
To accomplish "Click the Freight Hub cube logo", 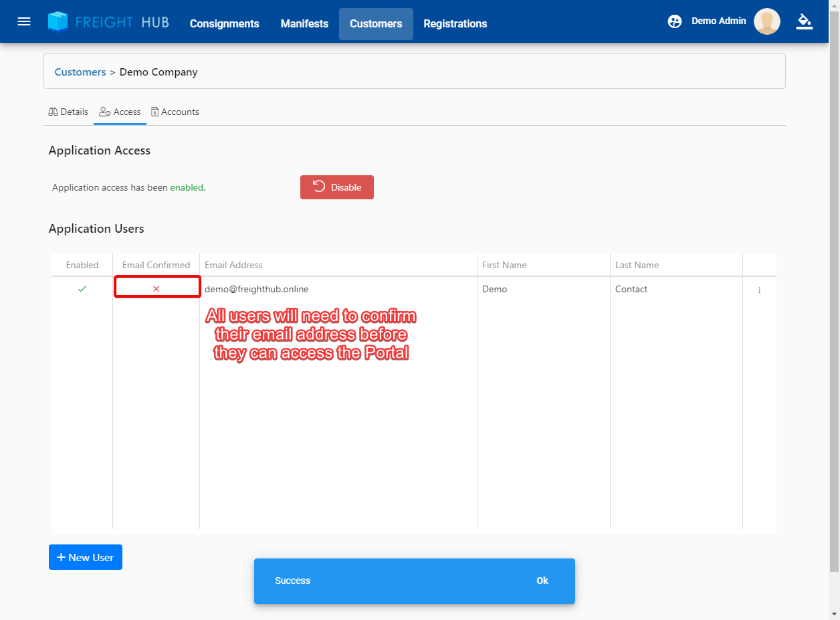I will click(58, 22).
